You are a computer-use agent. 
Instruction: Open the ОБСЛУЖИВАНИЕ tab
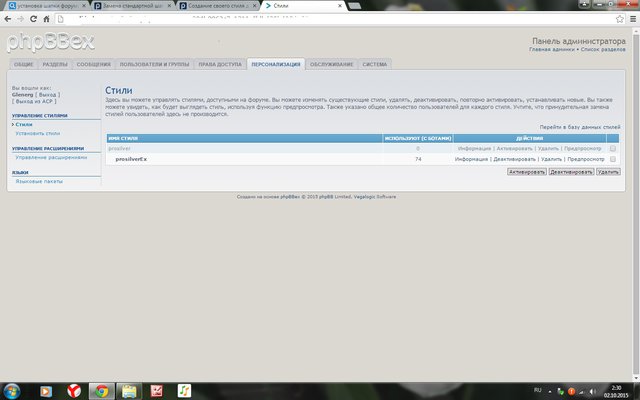pyautogui.click(x=331, y=64)
